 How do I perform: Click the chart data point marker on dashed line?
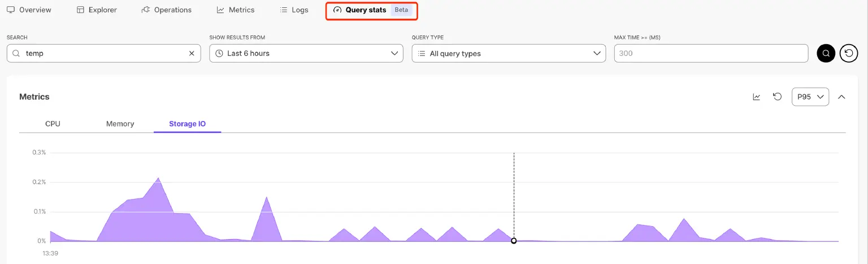pyautogui.click(x=514, y=241)
